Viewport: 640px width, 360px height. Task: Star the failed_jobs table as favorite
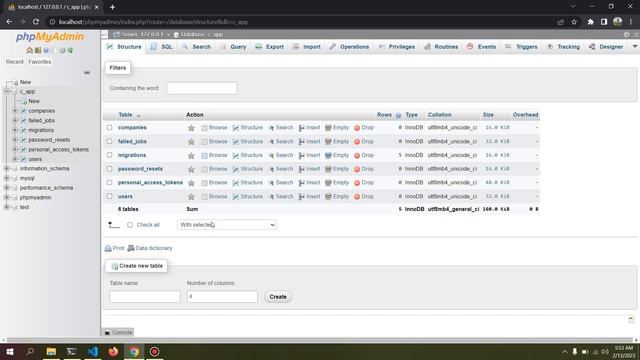click(191, 142)
